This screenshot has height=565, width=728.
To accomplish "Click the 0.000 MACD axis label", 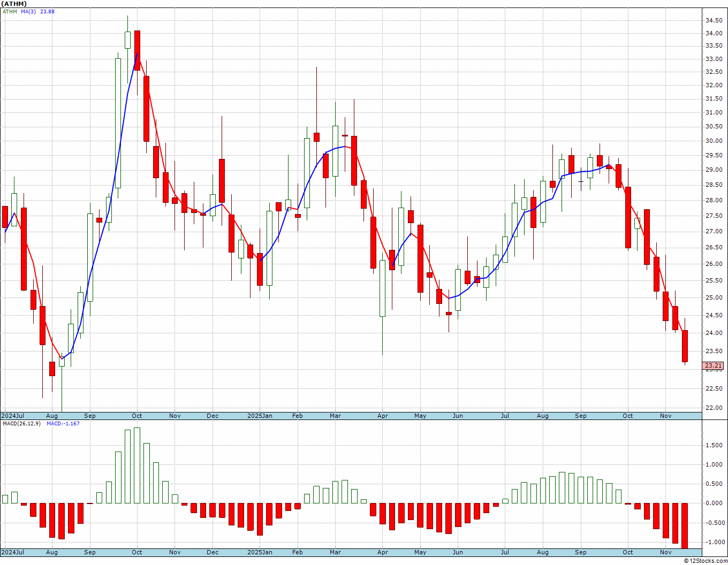I will [x=715, y=503].
